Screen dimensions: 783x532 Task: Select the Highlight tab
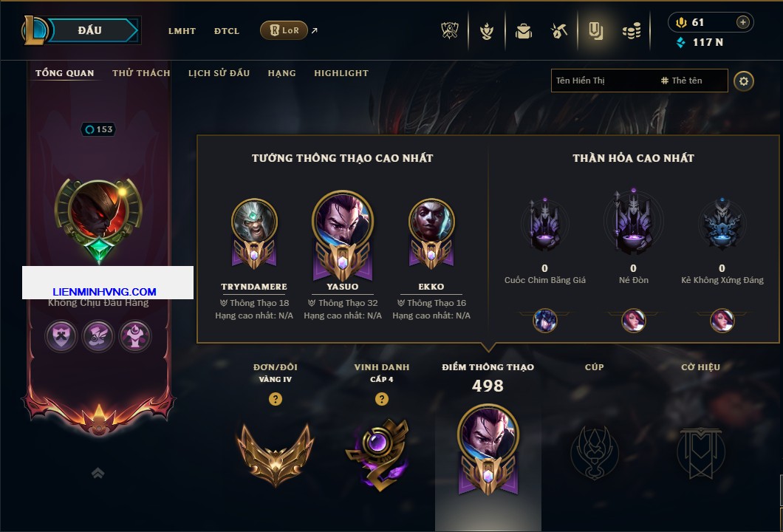341,73
